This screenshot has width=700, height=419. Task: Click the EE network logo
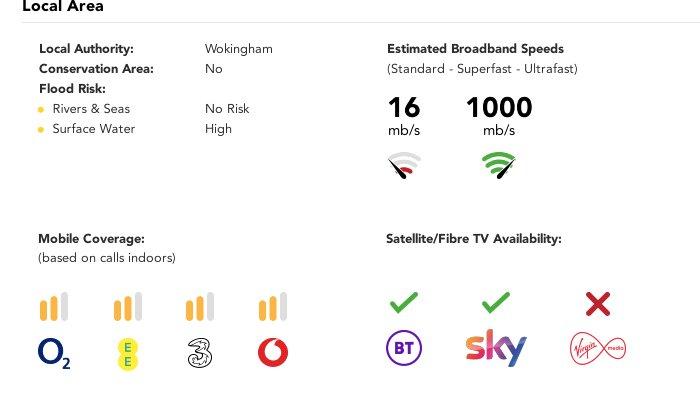click(128, 354)
